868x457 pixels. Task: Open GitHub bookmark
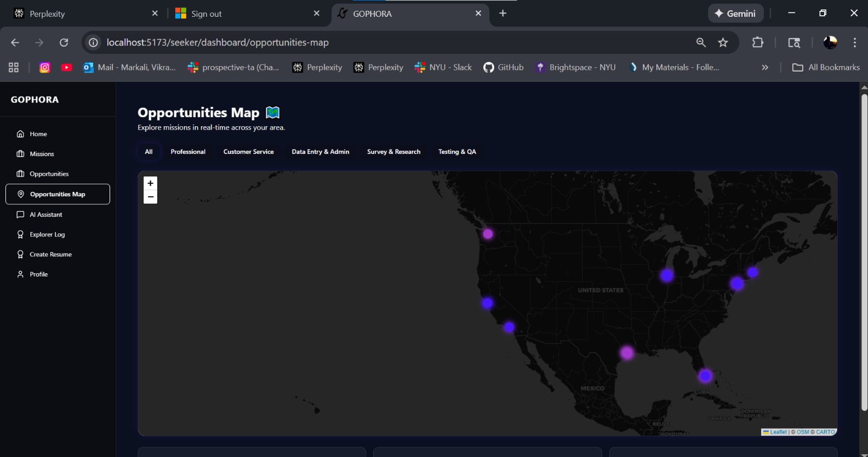[503, 67]
